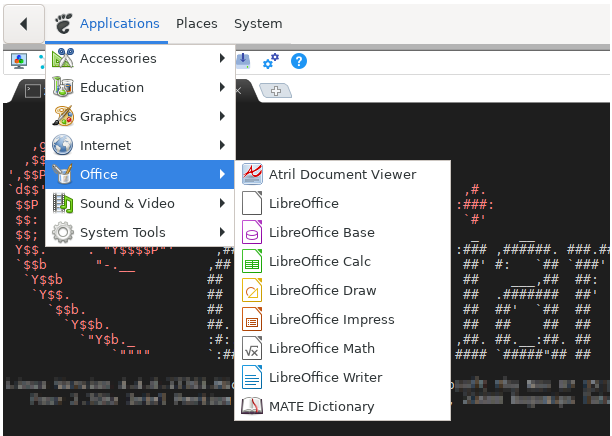Click the Graphics palette icon
Screen dimensions: 612x436
click(63, 116)
